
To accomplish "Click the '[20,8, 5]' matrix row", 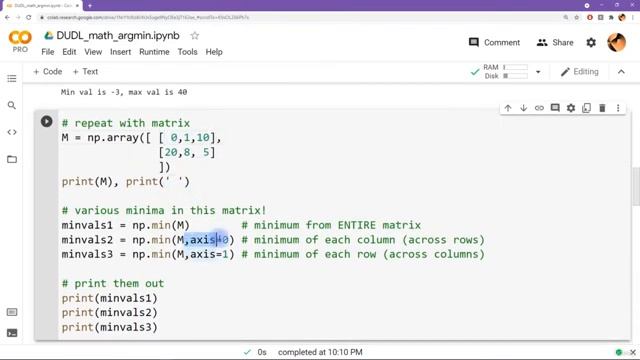I will tap(187, 152).
